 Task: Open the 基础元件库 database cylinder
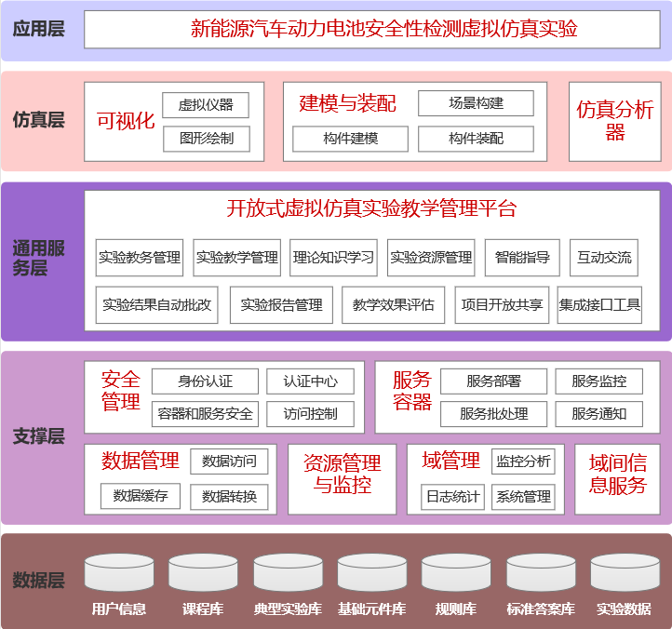coord(371,573)
